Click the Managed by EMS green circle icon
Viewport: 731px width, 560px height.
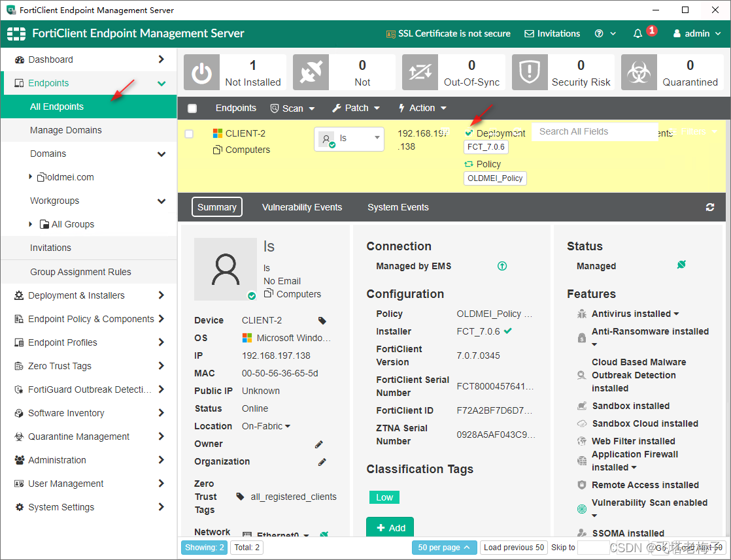coord(502,266)
